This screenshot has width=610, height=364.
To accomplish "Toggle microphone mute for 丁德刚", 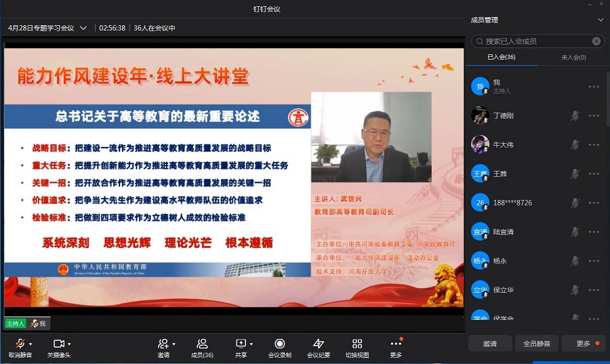I will click(x=575, y=116).
